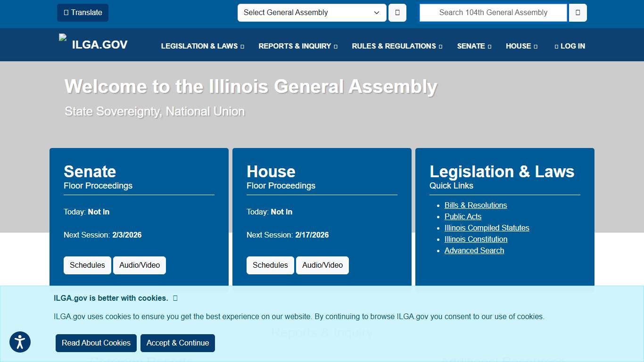Open the Rules & Regulations menu
Image resolution: width=644 pixels, height=362 pixels.
click(x=396, y=46)
